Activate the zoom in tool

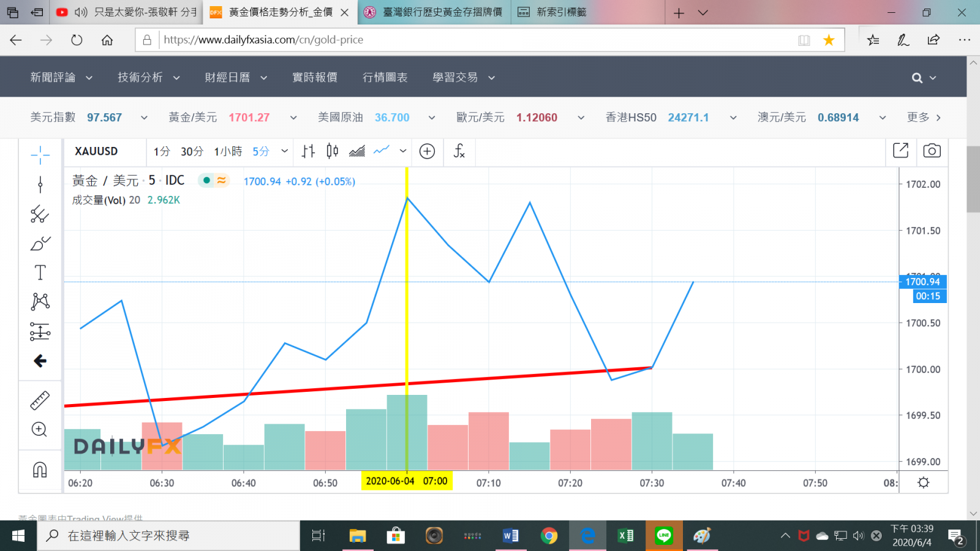click(40, 429)
